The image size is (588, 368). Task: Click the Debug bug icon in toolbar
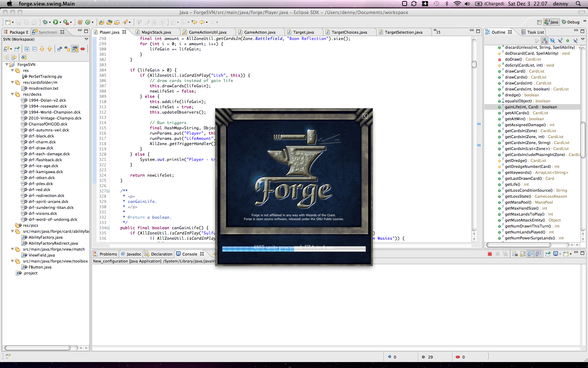[x=45, y=22]
